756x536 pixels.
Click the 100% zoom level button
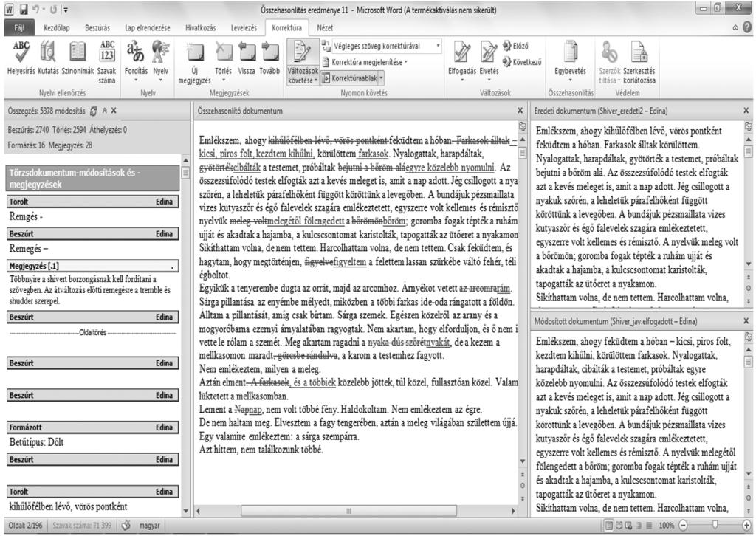point(667,526)
